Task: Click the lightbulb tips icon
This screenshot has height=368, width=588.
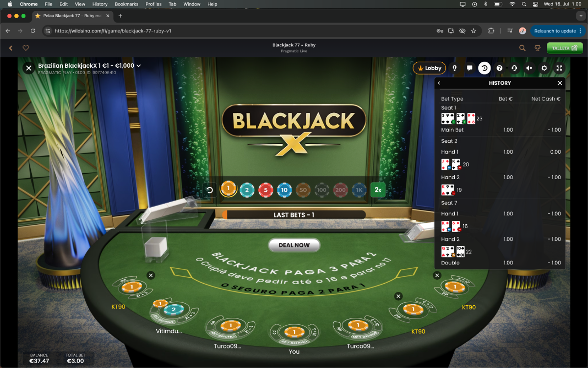Action: click(454, 68)
